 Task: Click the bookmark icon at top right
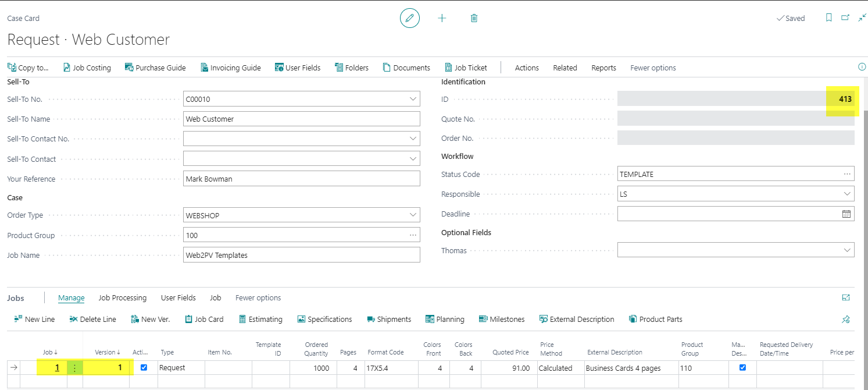(829, 18)
